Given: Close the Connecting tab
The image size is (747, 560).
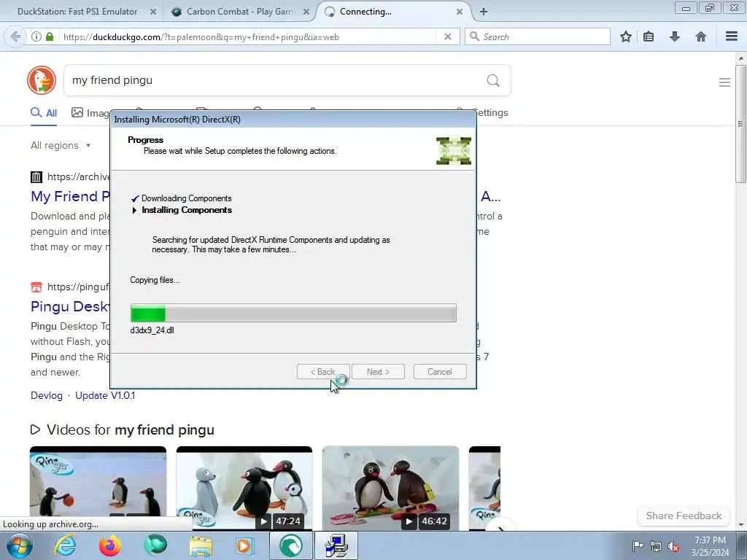Looking at the screenshot, I should 460,12.
